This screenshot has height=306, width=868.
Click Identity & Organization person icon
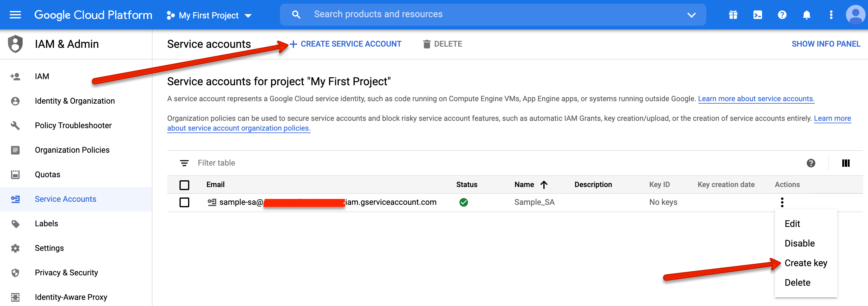click(15, 101)
